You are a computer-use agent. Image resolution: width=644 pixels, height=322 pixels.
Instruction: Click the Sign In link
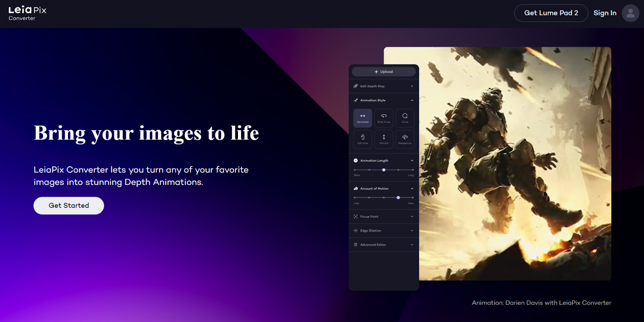(605, 13)
